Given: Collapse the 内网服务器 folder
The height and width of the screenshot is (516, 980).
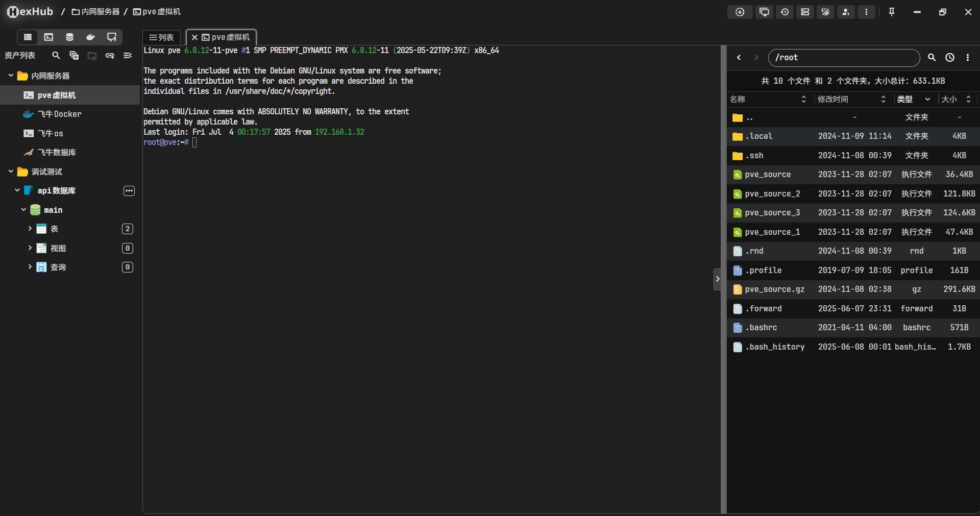Looking at the screenshot, I should (11, 76).
